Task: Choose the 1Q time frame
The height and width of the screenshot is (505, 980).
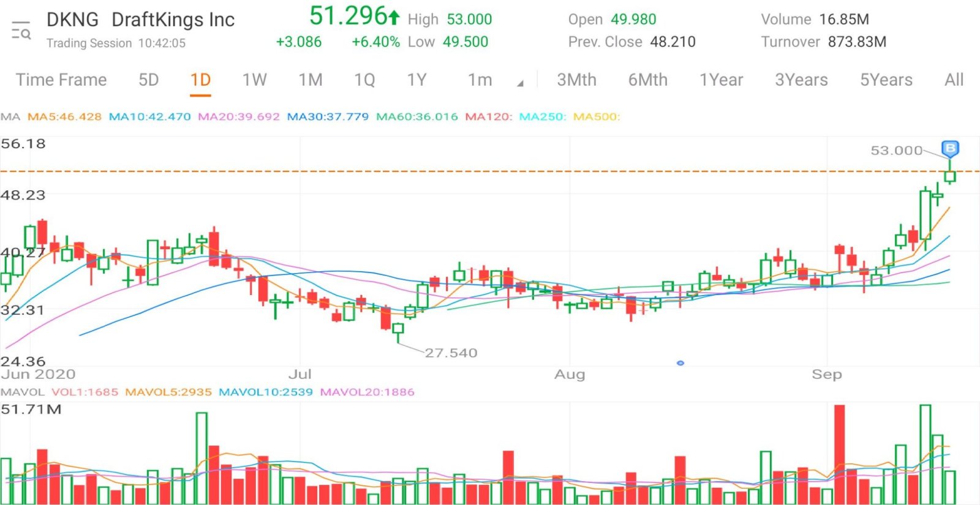Action: coord(364,80)
